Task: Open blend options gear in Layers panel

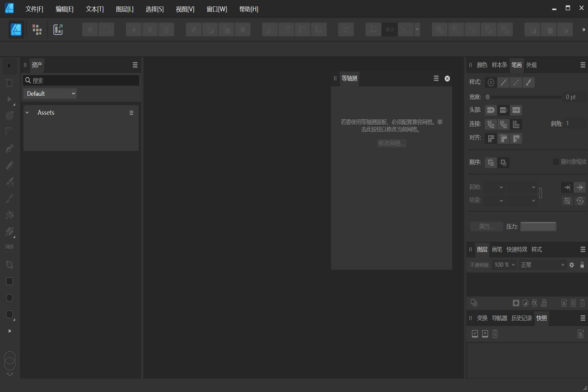Action: [572, 265]
